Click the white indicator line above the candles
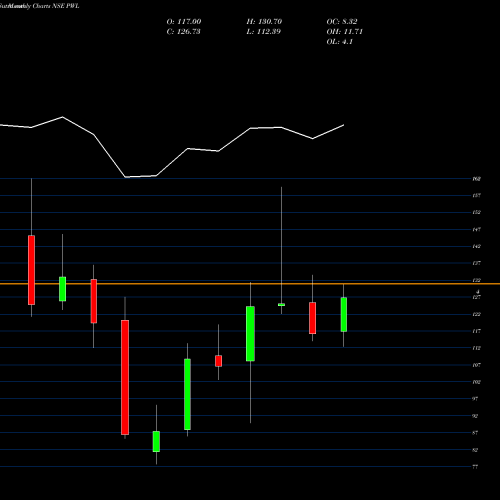This screenshot has width=500, height=500. (172, 147)
